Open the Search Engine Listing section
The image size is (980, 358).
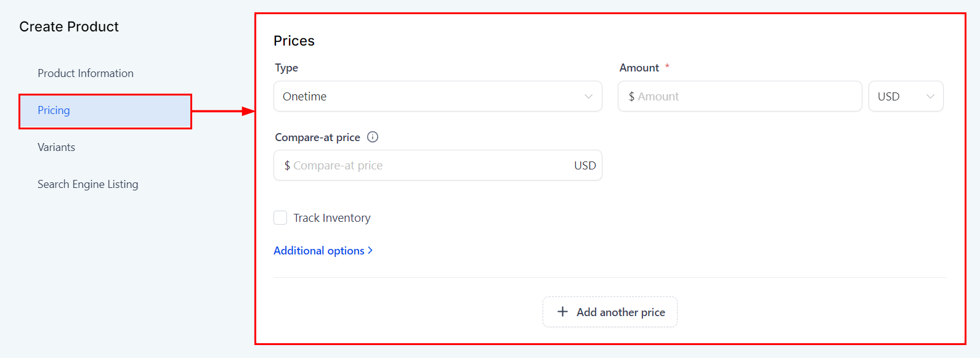coord(88,184)
